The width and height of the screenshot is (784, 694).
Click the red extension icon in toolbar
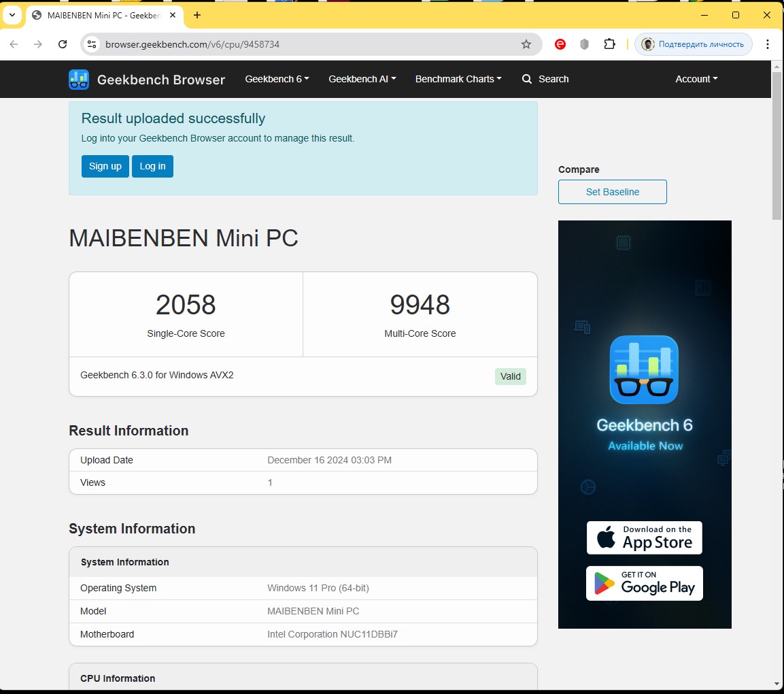560,44
